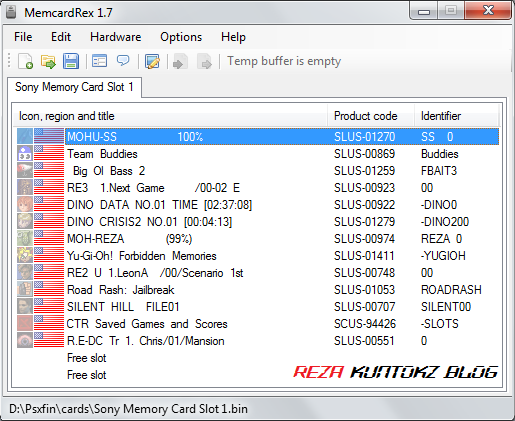Select 'CTR Saved Games and Scores'

coord(258,323)
